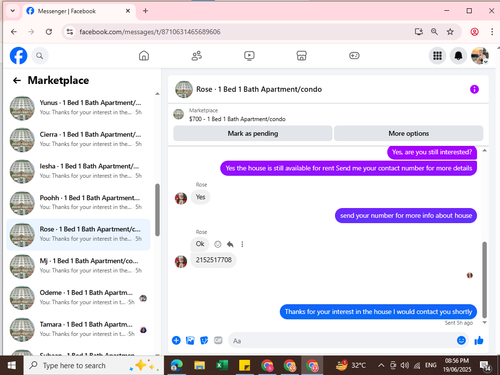The width and height of the screenshot is (500, 375).
Task: Attach a photo file icon
Action: click(x=190, y=340)
